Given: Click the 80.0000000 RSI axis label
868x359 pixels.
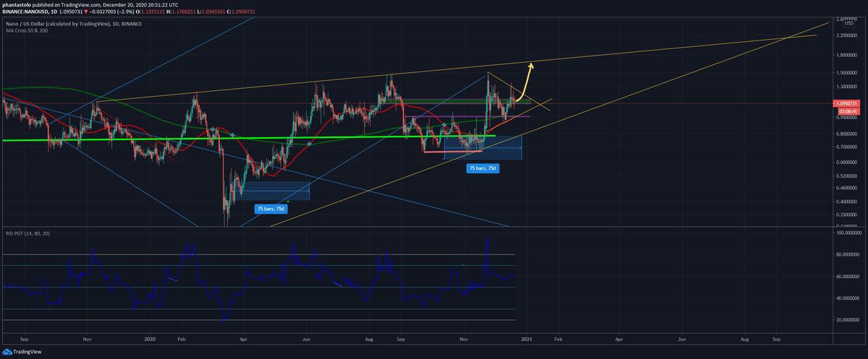Looking at the screenshot, I should point(849,254).
